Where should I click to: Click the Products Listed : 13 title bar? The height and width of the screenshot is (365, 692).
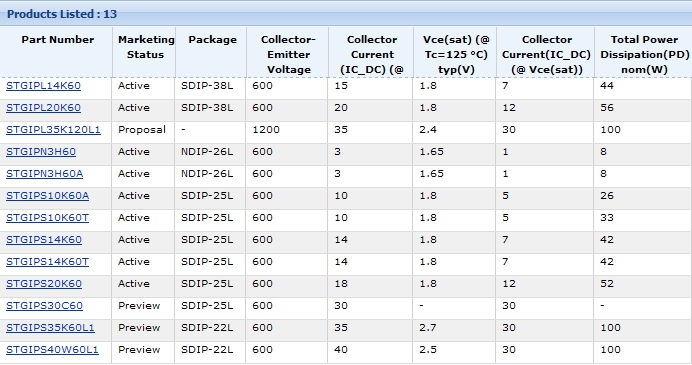pyautogui.click(x=346, y=14)
